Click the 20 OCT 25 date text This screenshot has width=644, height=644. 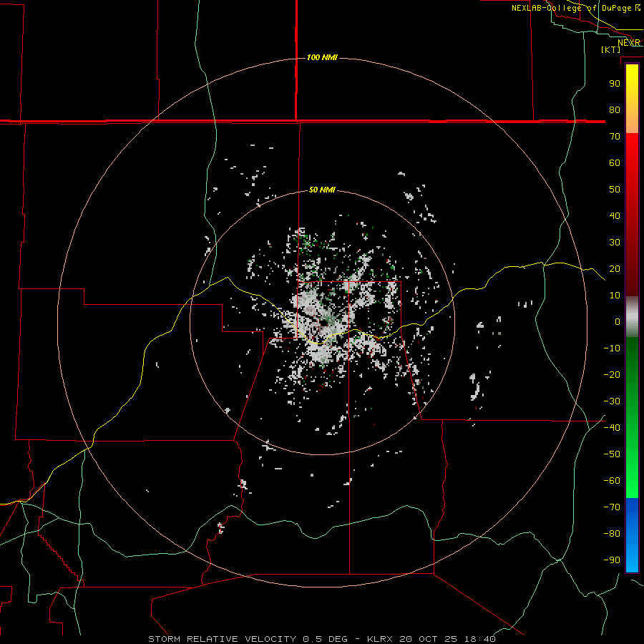429,639
